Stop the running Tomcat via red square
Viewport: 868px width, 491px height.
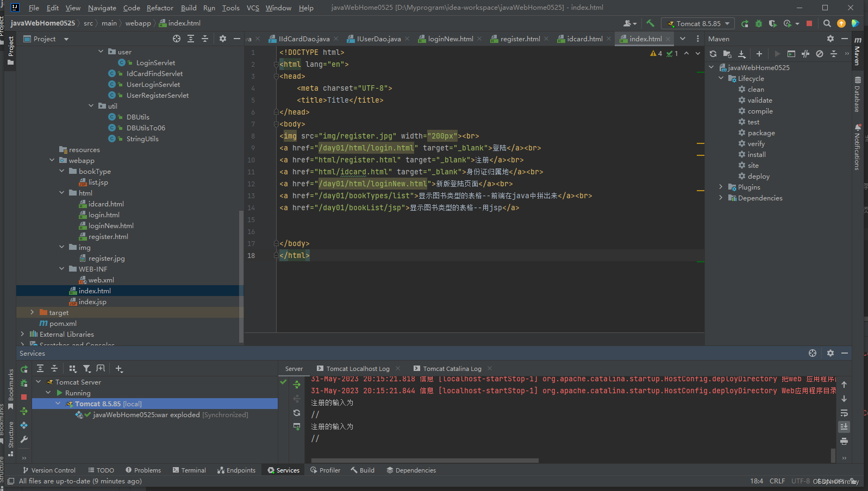click(809, 23)
